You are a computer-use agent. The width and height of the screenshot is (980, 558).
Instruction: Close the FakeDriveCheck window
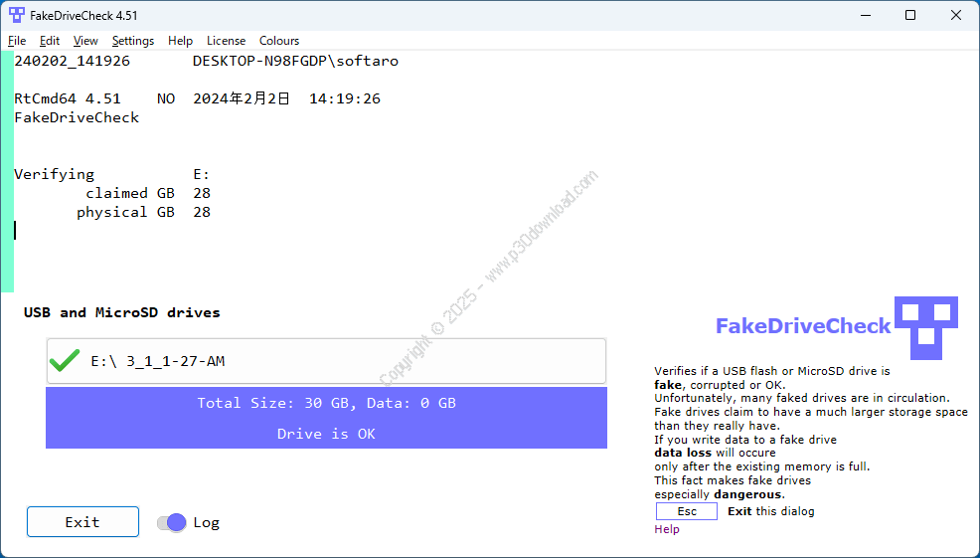coord(956,15)
